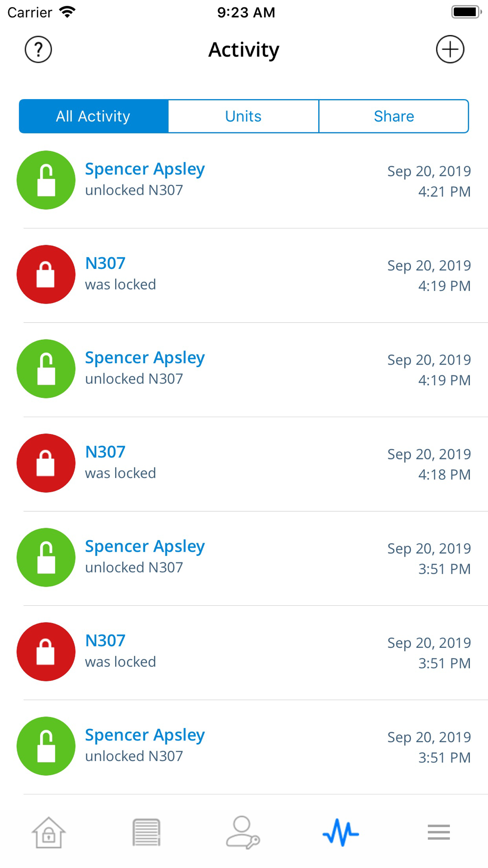Tap the battery indicator in status bar
The image size is (488, 868).
[x=466, y=12]
